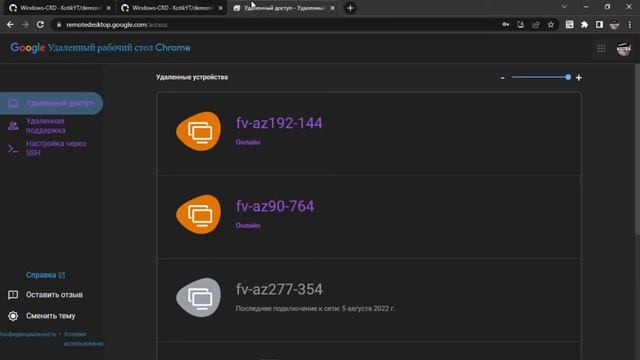
Task: Click the page vertical scrollbar
Action: tap(637, 149)
